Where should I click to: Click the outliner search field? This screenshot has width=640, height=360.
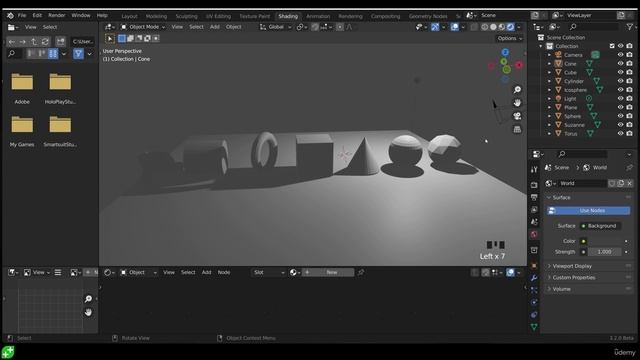click(594, 27)
